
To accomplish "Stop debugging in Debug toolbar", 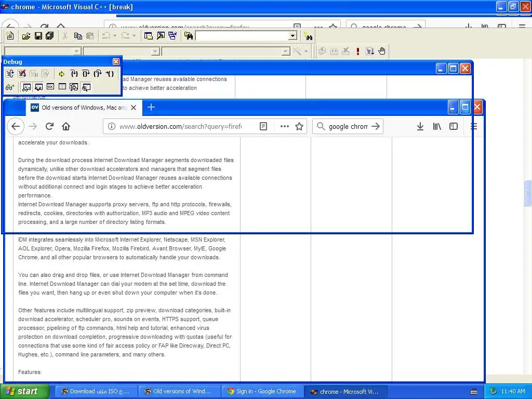I will [x=22, y=74].
